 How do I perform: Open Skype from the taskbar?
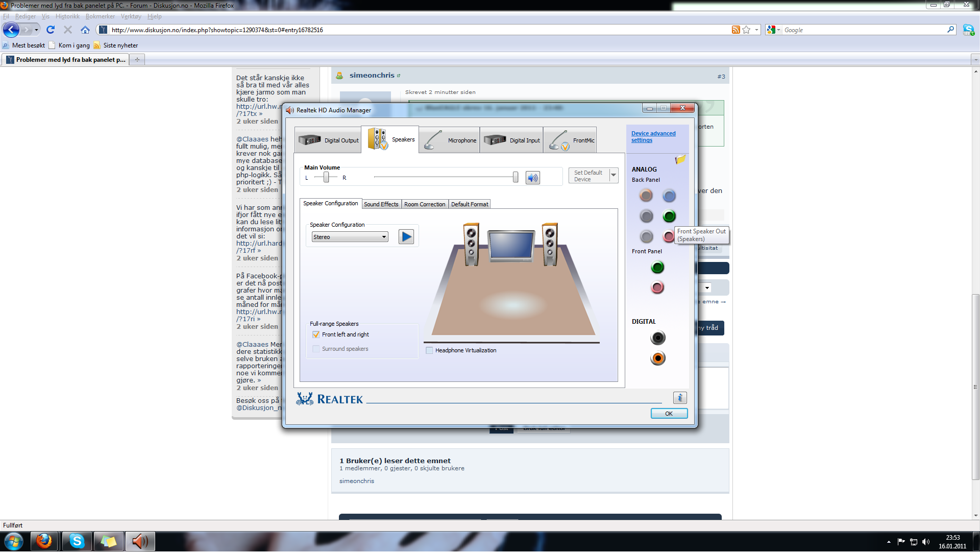[x=77, y=541]
